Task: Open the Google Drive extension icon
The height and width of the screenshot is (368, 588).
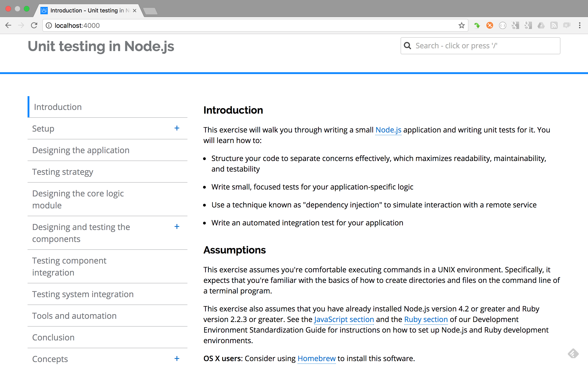Action: tap(541, 25)
